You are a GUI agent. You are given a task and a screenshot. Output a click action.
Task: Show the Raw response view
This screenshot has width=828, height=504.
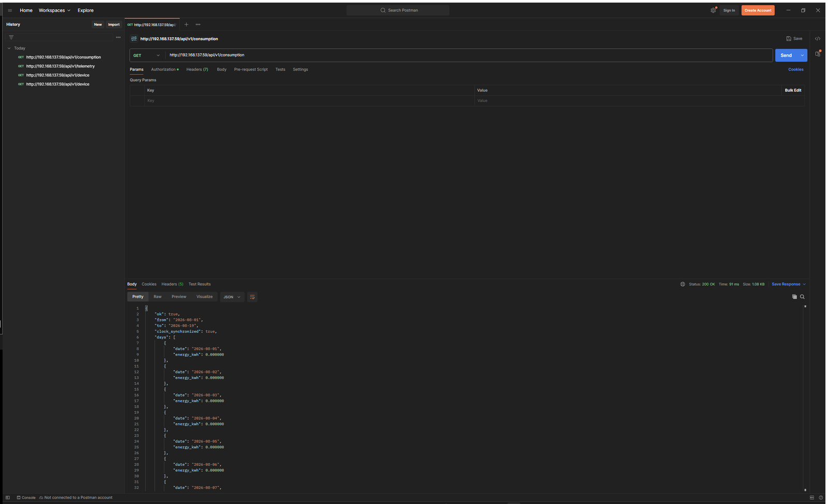pos(158,297)
